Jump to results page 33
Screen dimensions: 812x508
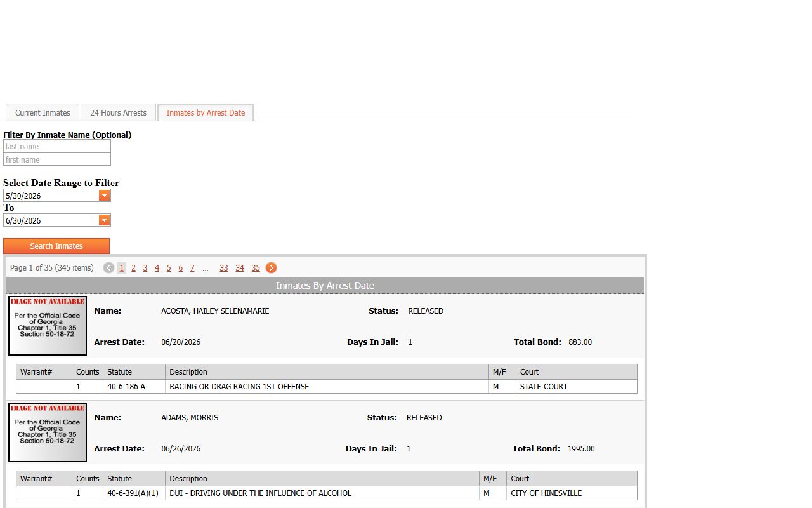click(x=224, y=268)
